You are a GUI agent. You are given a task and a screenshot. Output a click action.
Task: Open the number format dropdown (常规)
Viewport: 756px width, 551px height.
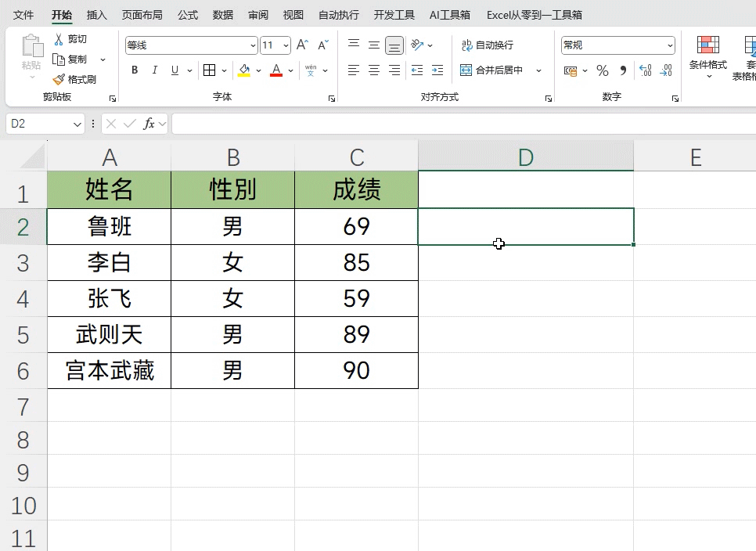[x=670, y=45]
